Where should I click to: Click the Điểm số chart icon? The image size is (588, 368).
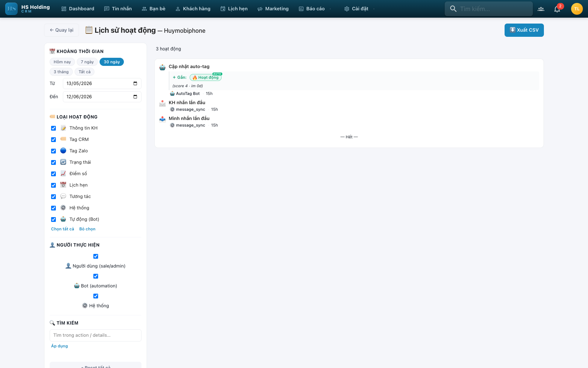click(x=63, y=173)
